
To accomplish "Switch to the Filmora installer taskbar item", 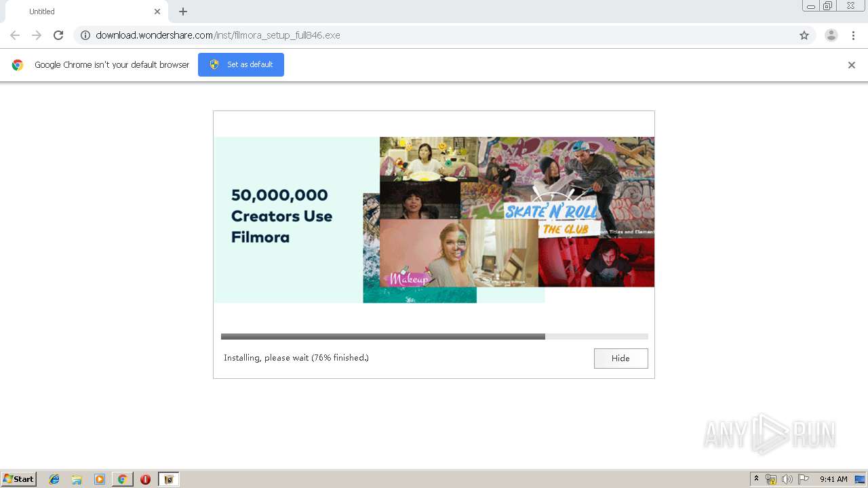I will (169, 479).
